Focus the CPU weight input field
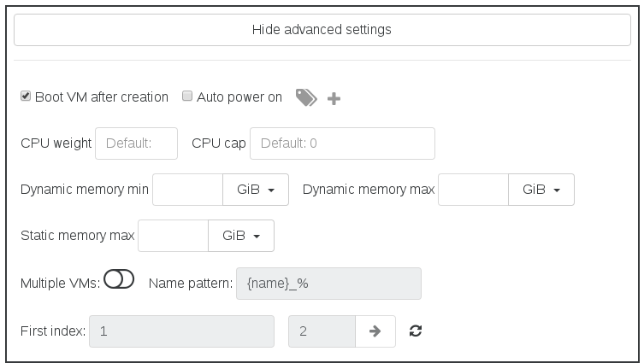This screenshot has height=363, width=644. [136, 143]
